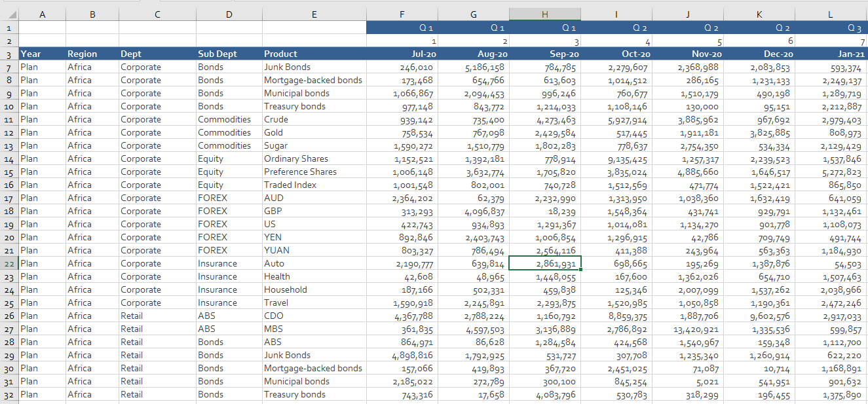Select row 22 header
This screenshot has height=404, width=868.
pyautogui.click(x=9, y=263)
